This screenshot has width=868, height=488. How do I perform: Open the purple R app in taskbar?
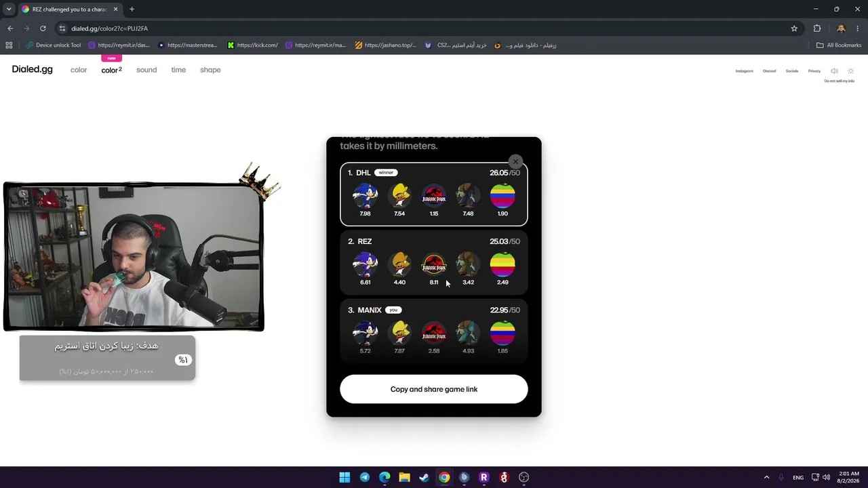point(484,477)
